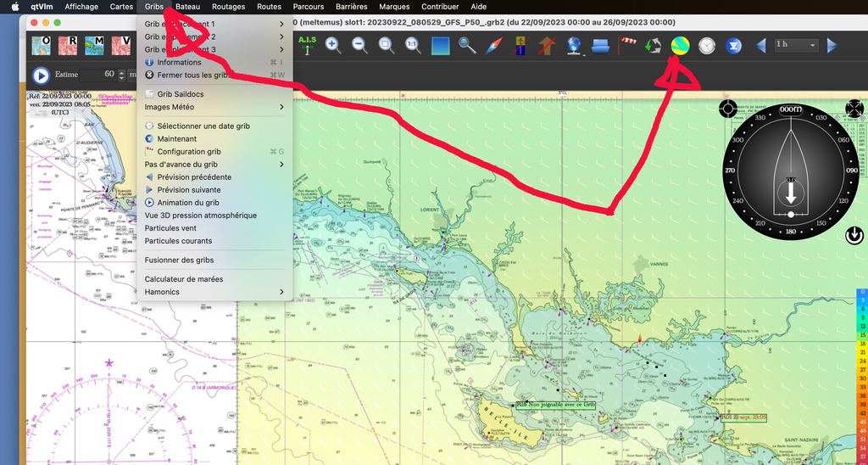Image resolution: width=868 pixels, height=465 pixels.
Task: Click the clock date selection icon
Action: coord(706,46)
